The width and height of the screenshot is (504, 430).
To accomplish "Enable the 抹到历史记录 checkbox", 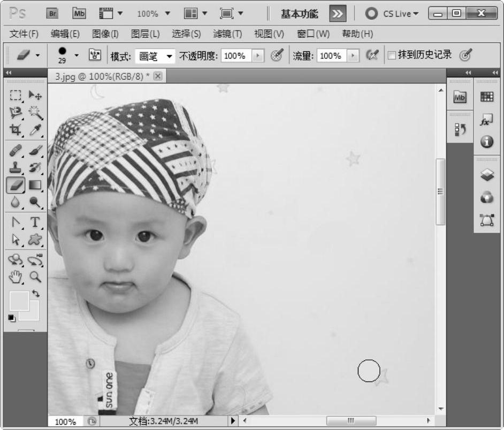I will [392, 55].
